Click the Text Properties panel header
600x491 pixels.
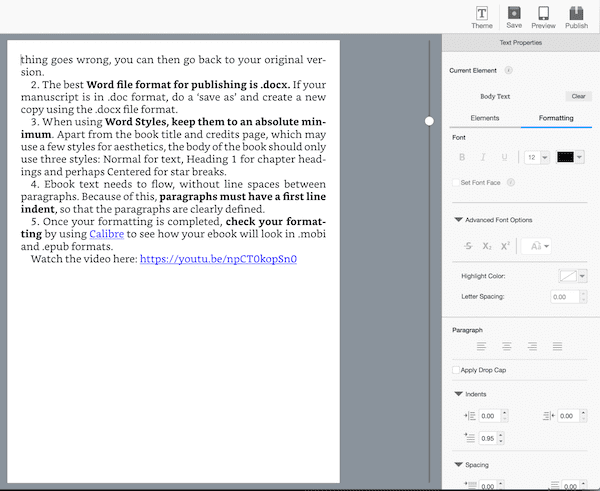pos(521,42)
